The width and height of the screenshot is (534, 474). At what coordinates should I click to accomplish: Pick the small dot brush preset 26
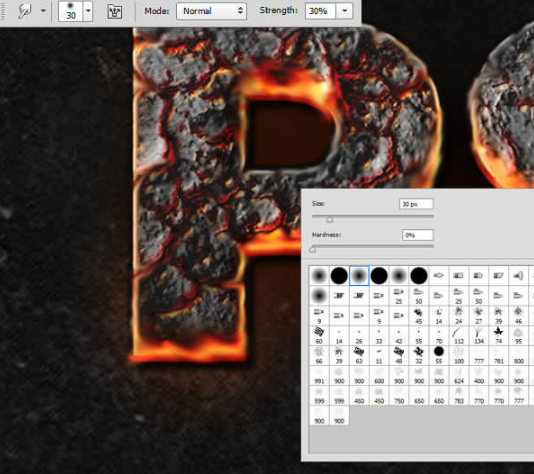coord(359,335)
